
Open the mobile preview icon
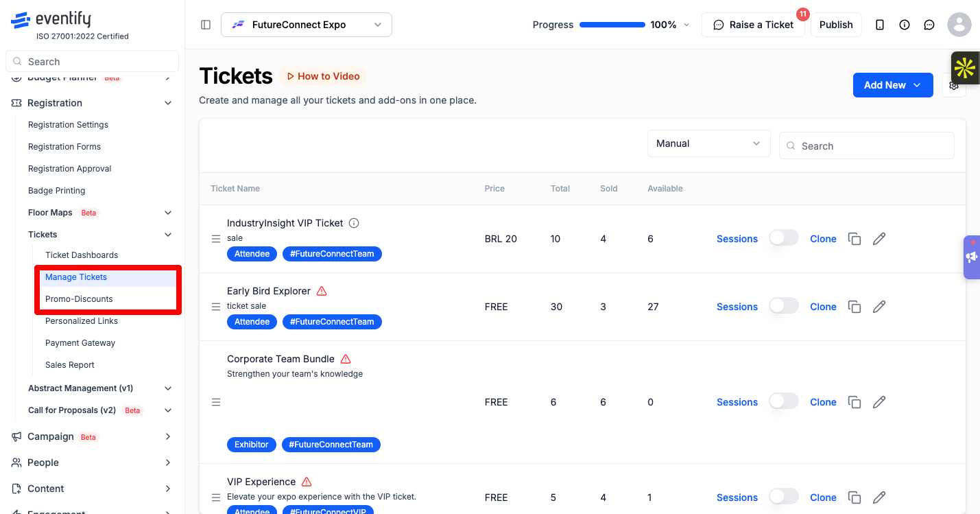click(880, 25)
